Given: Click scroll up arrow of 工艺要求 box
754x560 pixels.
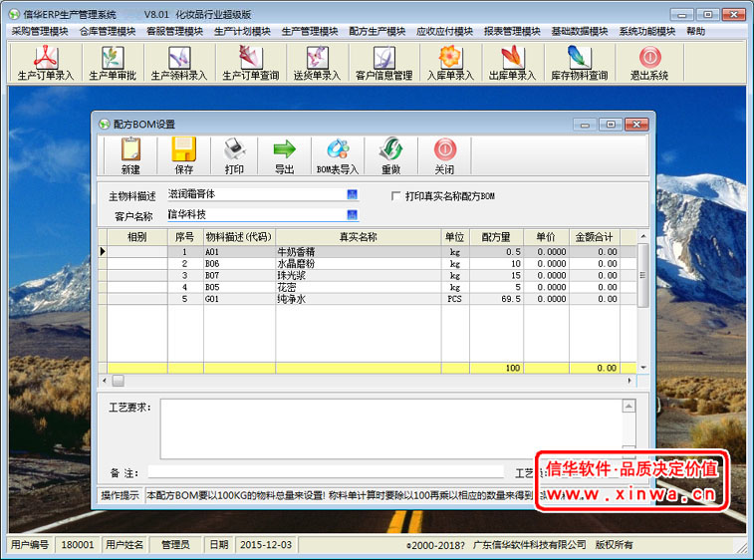Looking at the screenshot, I should pyautogui.click(x=628, y=406).
